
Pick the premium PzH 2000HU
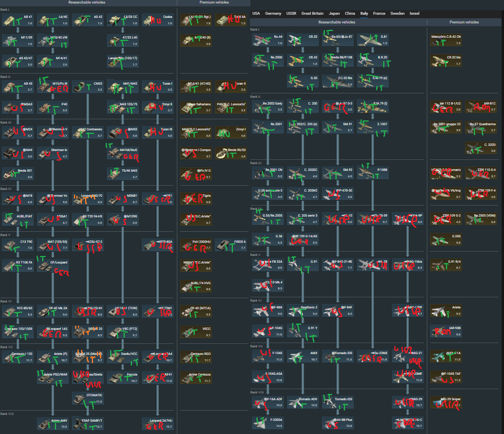coord(196,245)
